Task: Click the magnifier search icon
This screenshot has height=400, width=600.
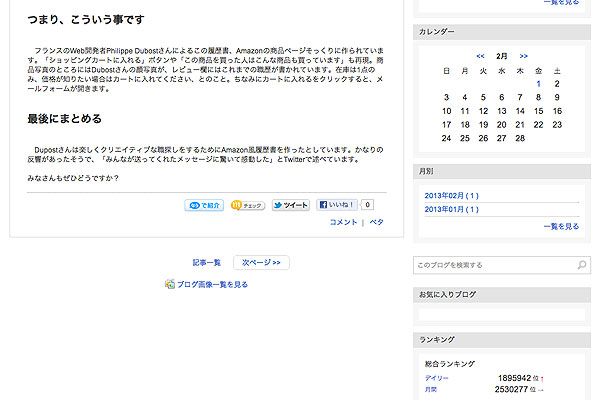Action: pos(582,265)
